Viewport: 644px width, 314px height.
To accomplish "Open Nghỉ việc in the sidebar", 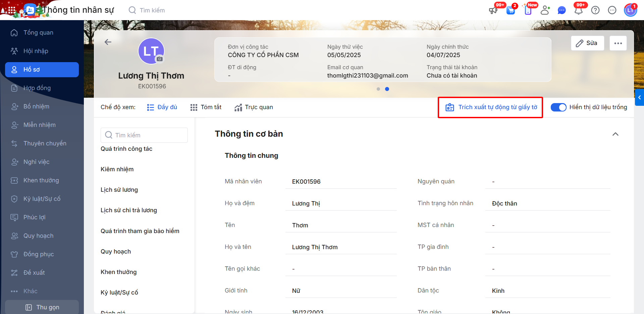I will click(x=42, y=162).
